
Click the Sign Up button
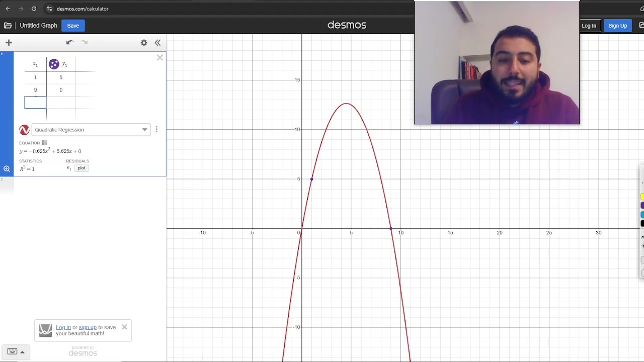tap(617, 26)
